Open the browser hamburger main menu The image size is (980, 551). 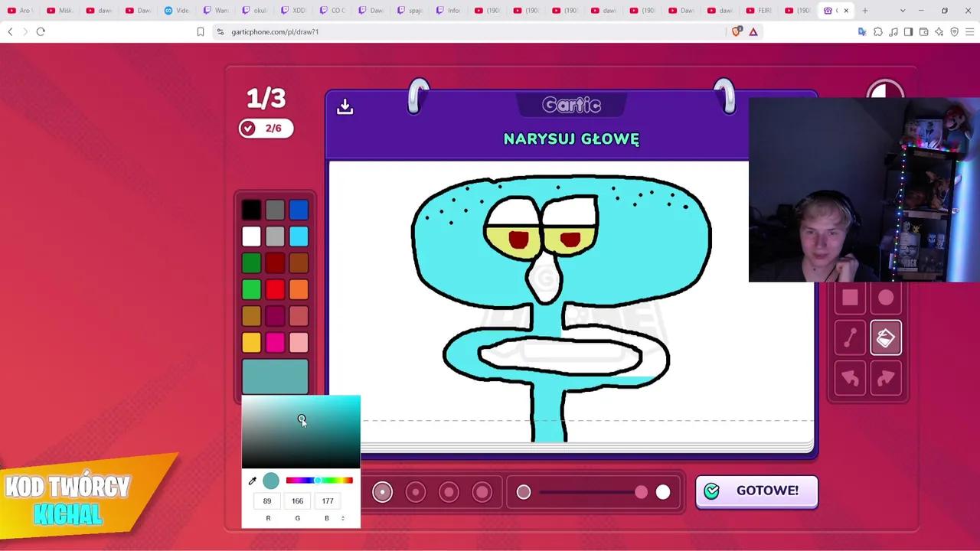(x=969, y=31)
